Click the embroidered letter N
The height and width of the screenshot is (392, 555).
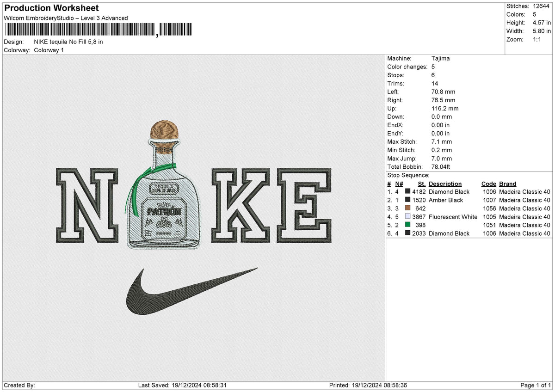click(86, 205)
